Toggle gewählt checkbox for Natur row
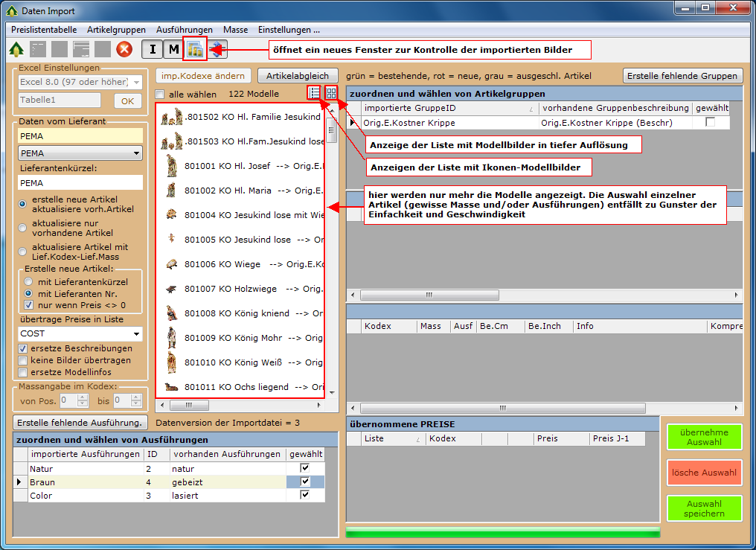Image resolution: width=756 pixels, height=550 pixels. 304,468
